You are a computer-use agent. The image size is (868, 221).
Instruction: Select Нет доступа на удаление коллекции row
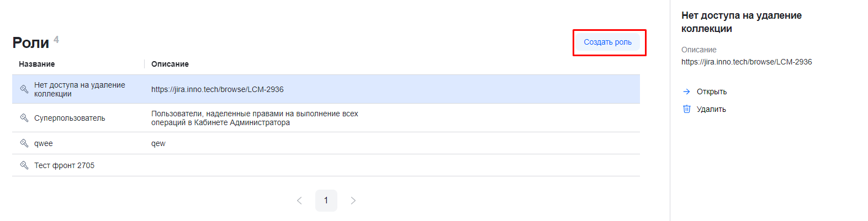coord(80,89)
